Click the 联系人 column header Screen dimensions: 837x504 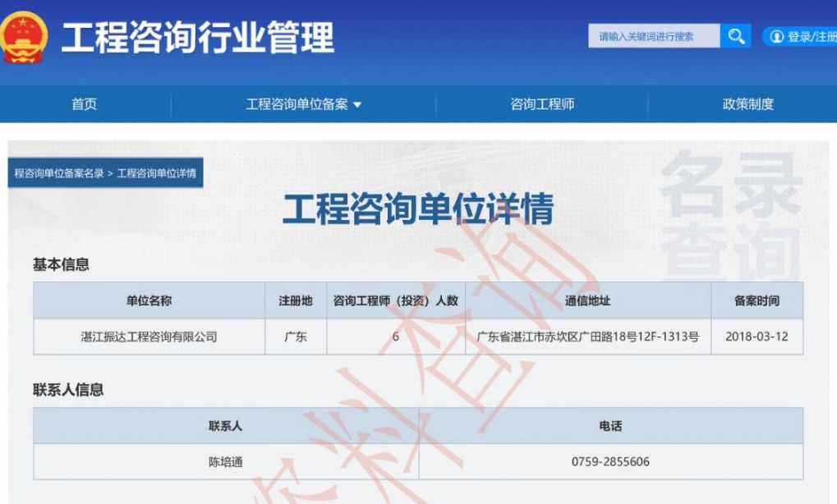[x=225, y=426]
